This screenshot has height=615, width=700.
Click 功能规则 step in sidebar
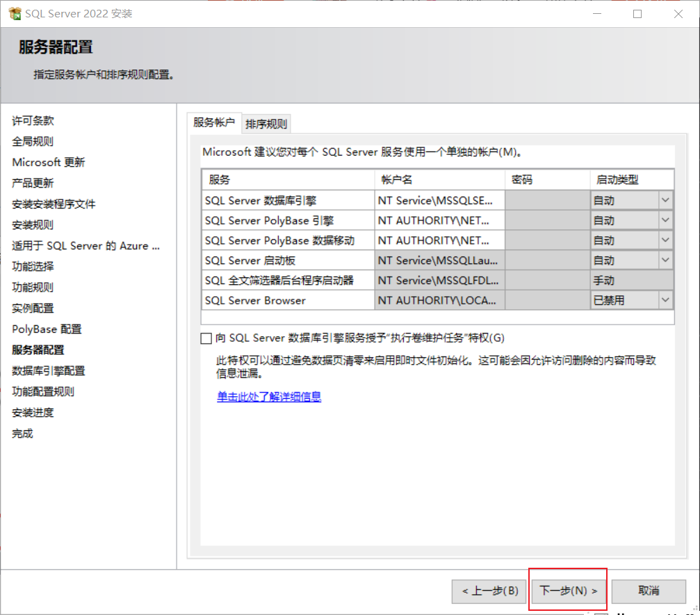pyautogui.click(x=33, y=288)
